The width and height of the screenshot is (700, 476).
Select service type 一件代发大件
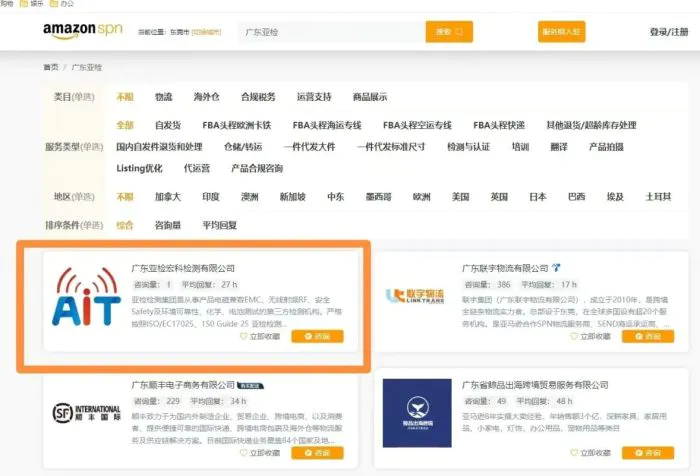click(x=309, y=146)
